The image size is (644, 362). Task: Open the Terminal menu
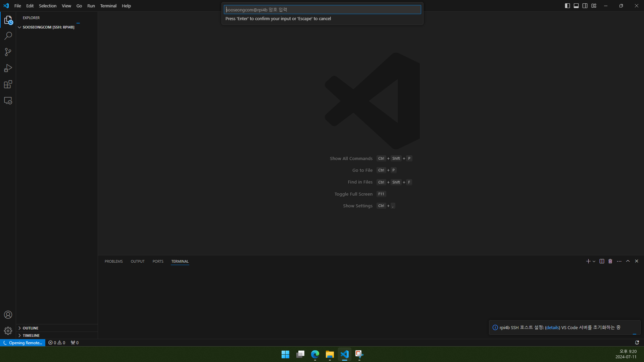108,6
